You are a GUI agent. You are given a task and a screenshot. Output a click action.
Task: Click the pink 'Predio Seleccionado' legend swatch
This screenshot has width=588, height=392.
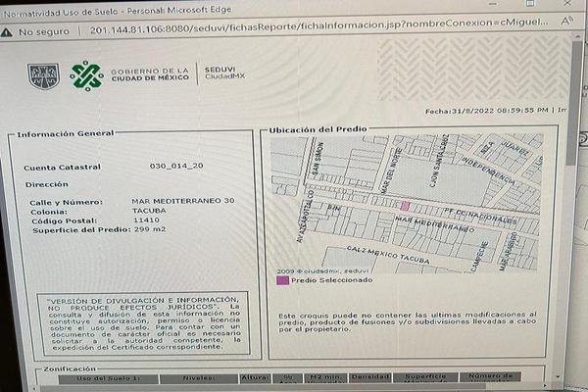282,280
